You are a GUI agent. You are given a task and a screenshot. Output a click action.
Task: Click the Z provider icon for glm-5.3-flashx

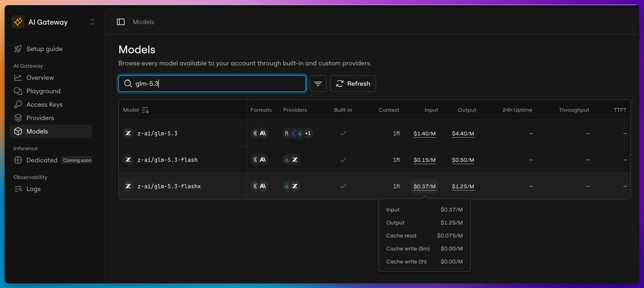coord(295,186)
